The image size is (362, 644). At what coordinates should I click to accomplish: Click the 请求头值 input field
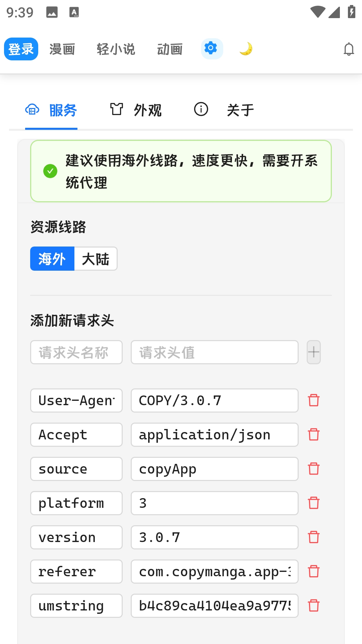[x=215, y=352]
